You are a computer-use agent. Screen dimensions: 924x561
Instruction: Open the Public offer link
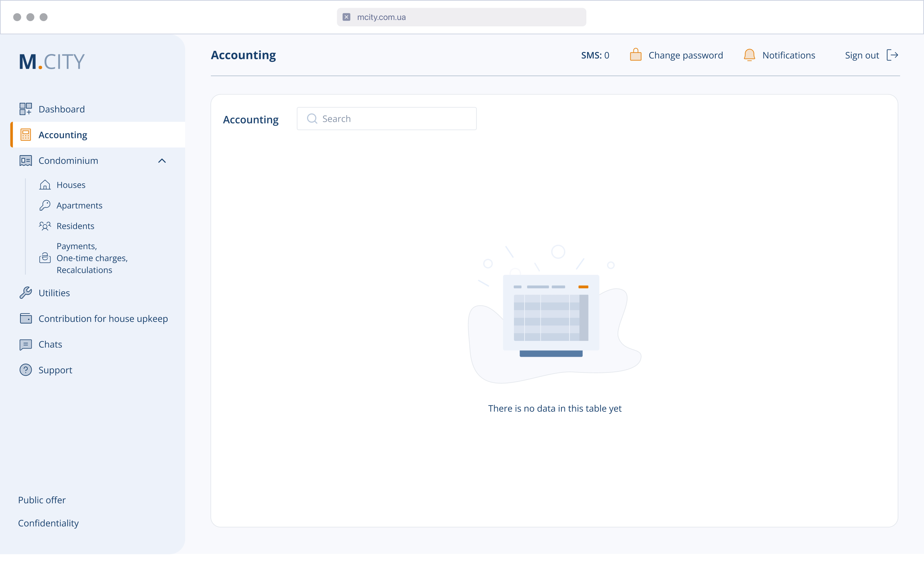pos(41,500)
